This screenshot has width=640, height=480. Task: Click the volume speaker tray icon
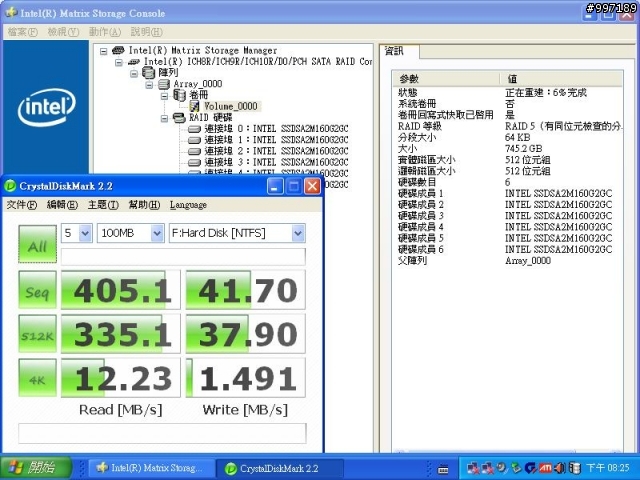pyautogui.click(x=560, y=468)
